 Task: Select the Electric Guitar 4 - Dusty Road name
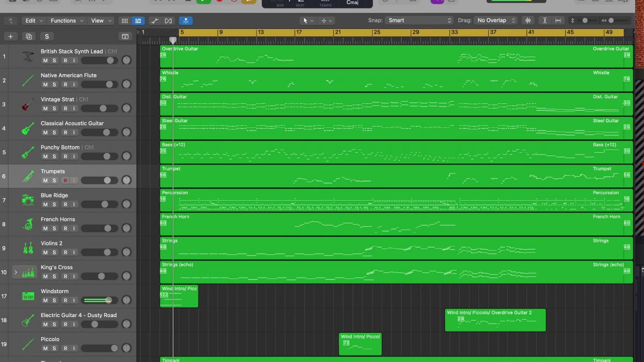(x=79, y=315)
